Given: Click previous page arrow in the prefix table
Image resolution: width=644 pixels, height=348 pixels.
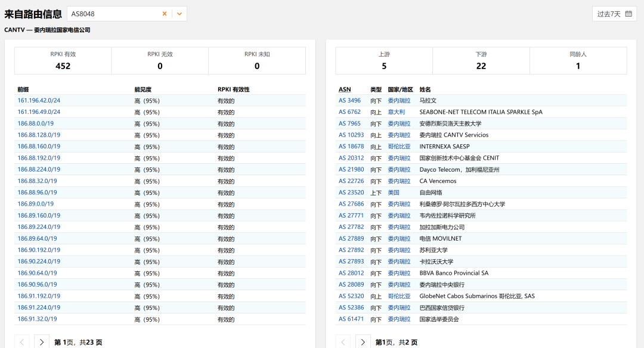Looking at the screenshot, I should tap(21, 342).
